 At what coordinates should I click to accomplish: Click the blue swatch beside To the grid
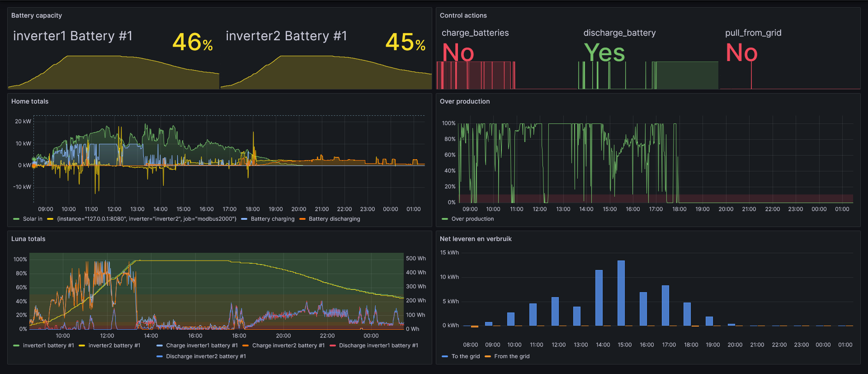tap(445, 356)
